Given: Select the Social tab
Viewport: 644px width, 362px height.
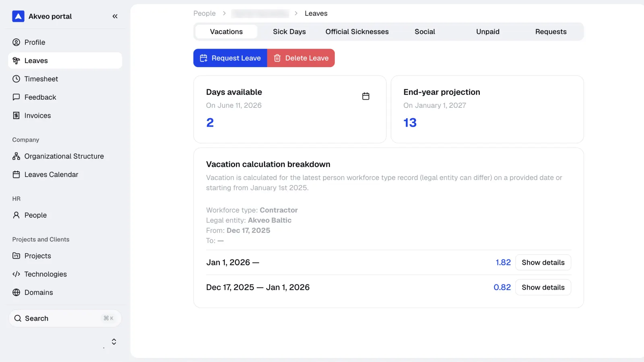Looking at the screenshot, I should click(x=425, y=32).
